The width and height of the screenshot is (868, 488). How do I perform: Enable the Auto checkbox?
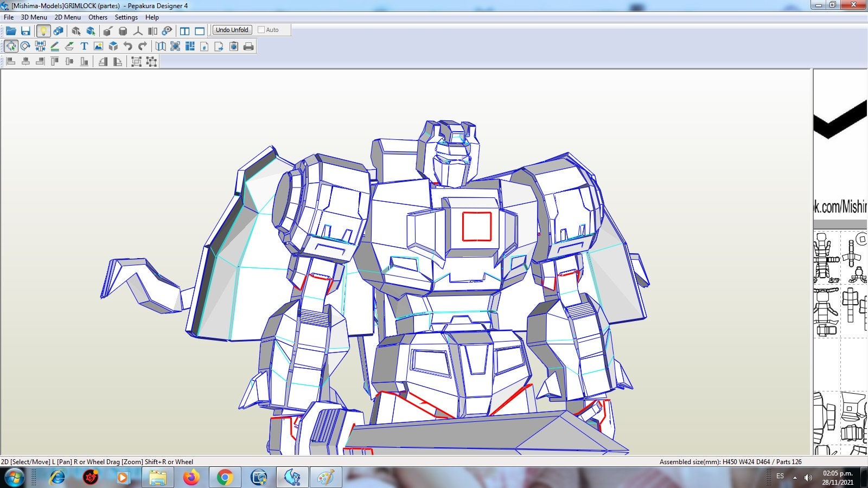260,30
